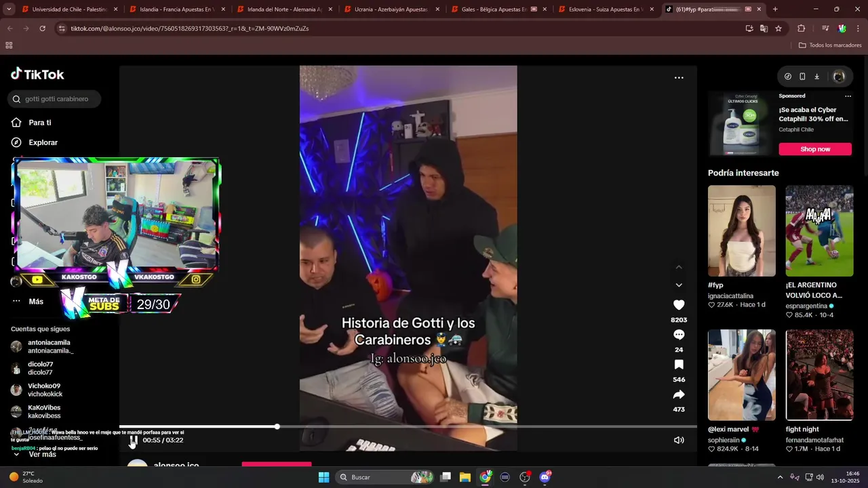Image resolution: width=868 pixels, height=488 pixels.
Task: Open the three-dot menu on Sponsored ad
Action: point(848,96)
